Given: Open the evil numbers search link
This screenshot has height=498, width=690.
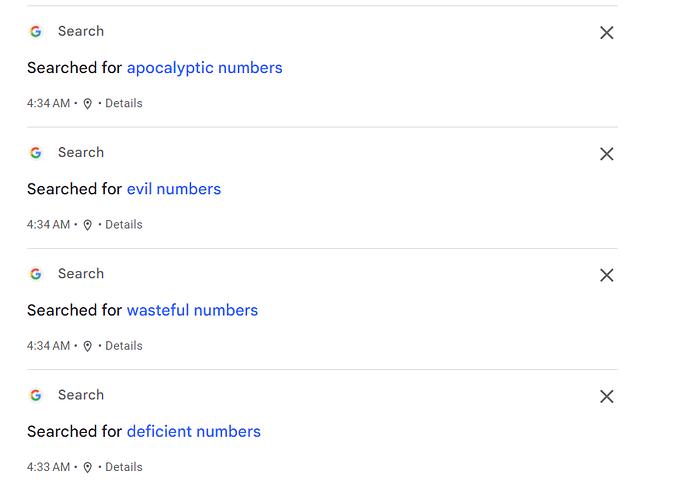Looking at the screenshot, I should tap(174, 189).
